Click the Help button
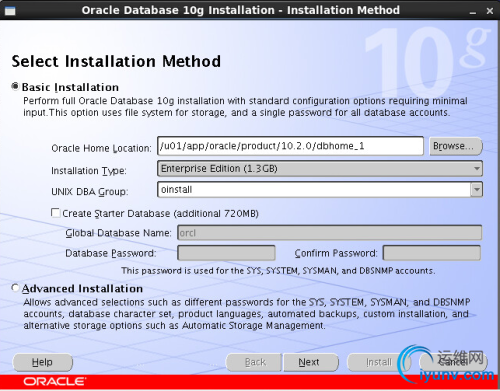This screenshot has height=391, width=500. click(42, 362)
